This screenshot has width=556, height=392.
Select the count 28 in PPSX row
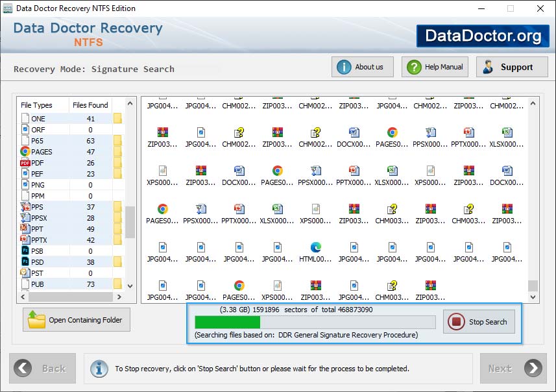click(91, 218)
